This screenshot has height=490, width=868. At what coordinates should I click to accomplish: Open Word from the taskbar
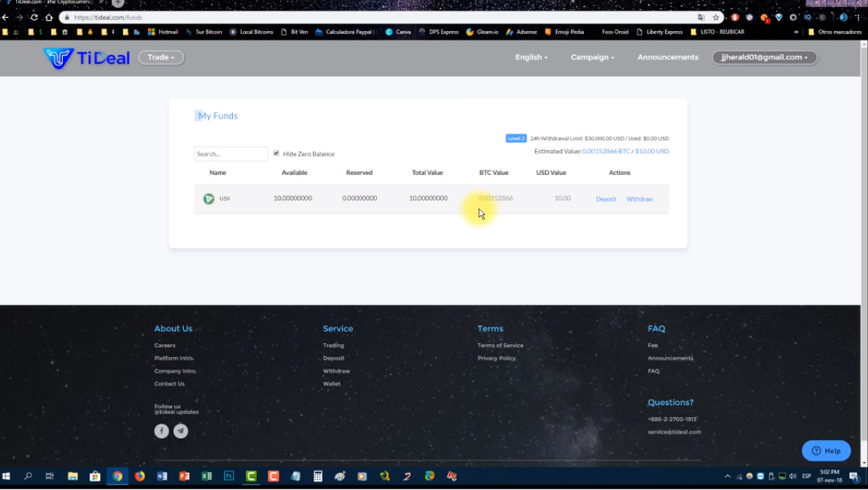click(162, 476)
